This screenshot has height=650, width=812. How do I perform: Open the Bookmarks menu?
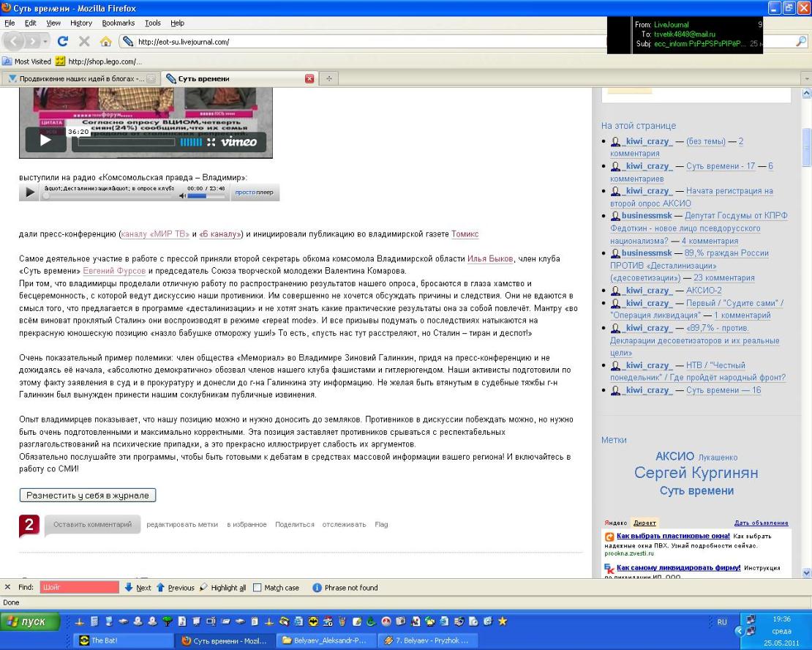click(118, 23)
